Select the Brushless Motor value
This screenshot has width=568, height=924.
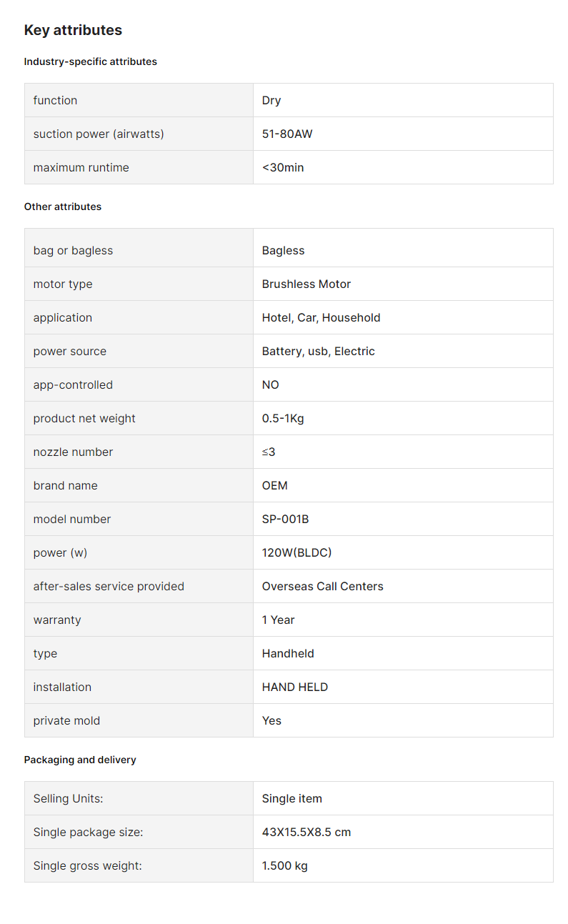307,284
